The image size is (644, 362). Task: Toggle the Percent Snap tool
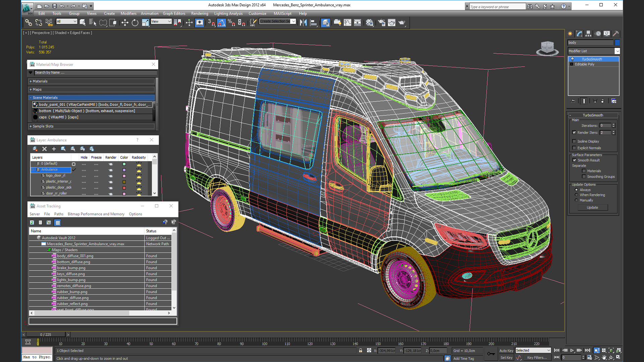coord(231,22)
